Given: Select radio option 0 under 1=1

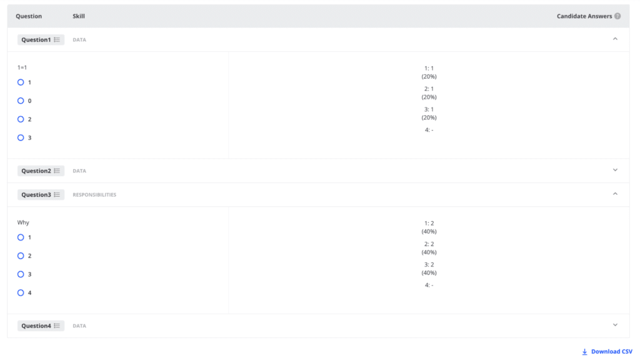Looking at the screenshot, I should pyautogui.click(x=21, y=101).
